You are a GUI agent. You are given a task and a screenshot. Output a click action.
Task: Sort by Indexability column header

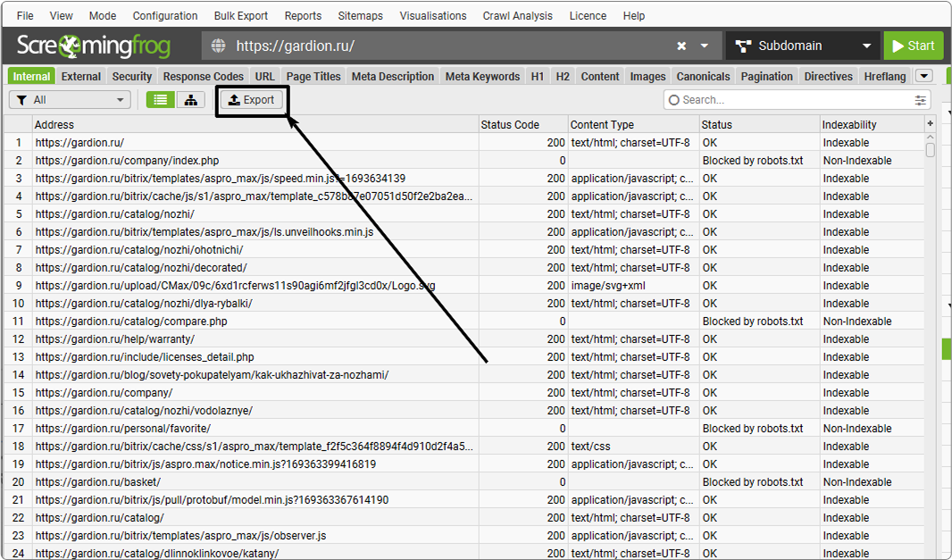click(872, 124)
